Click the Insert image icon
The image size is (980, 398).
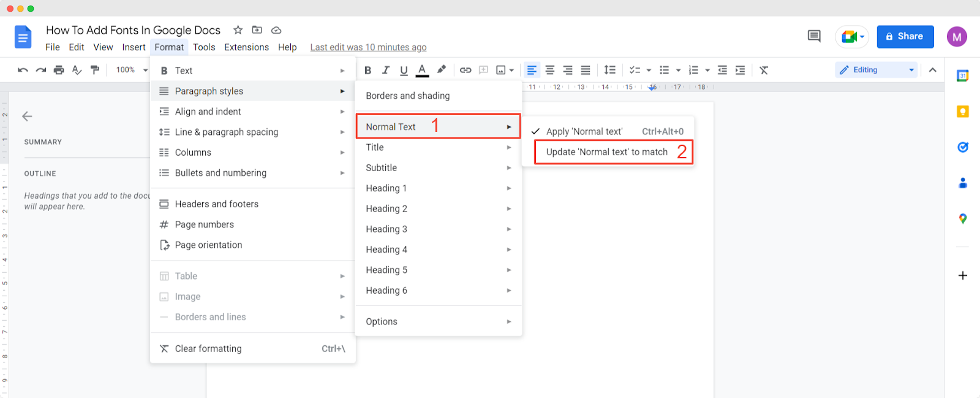(x=501, y=70)
